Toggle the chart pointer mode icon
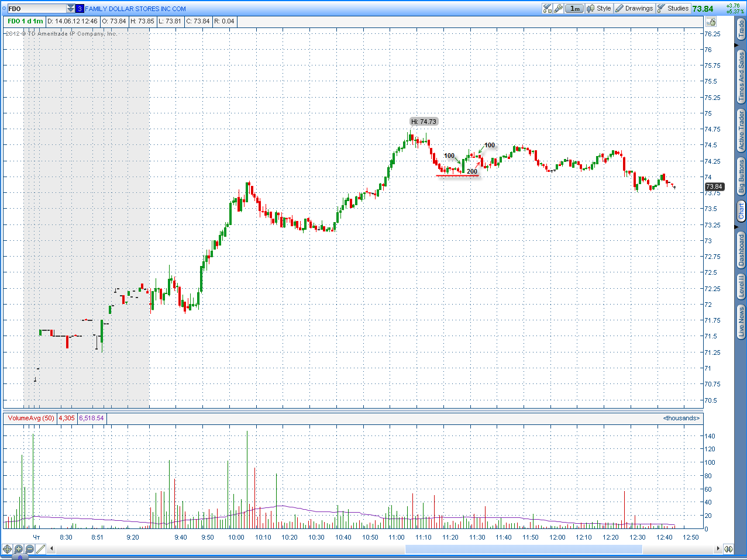 pyautogui.click(x=711, y=22)
